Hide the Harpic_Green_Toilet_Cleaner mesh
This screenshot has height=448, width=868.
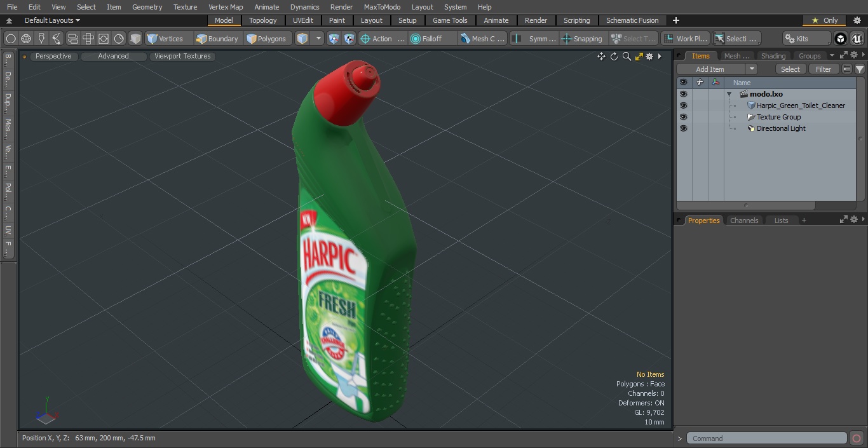coord(683,105)
